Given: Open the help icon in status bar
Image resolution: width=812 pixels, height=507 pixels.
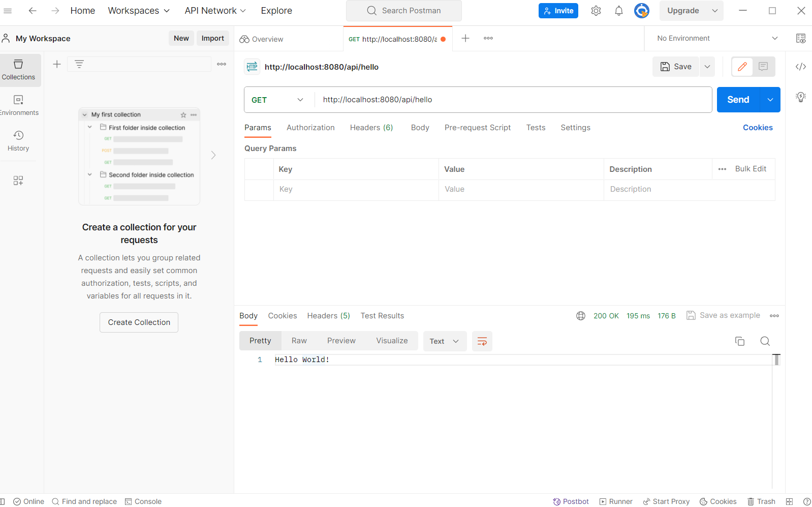Looking at the screenshot, I should point(807,501).
